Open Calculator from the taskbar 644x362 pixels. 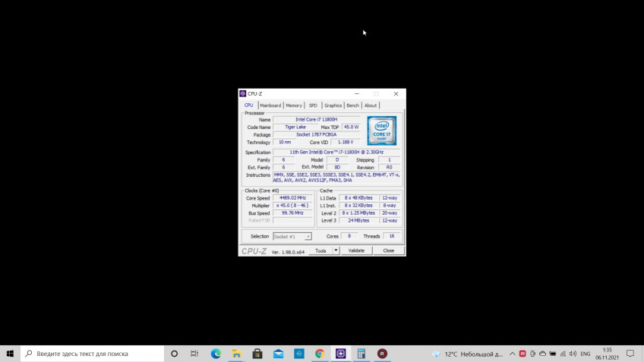361,354
